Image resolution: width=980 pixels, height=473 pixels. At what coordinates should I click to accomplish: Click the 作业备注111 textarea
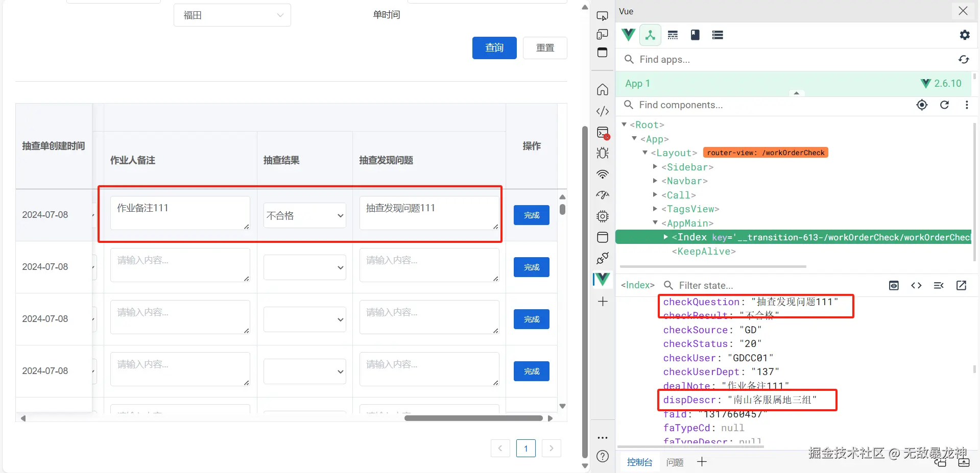(180, 213)
